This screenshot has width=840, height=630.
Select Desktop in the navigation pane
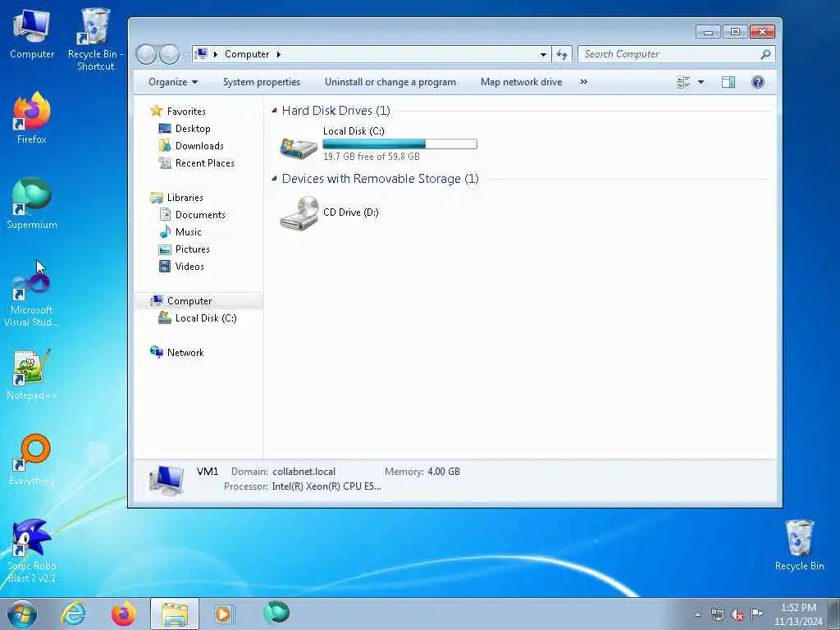192,129
